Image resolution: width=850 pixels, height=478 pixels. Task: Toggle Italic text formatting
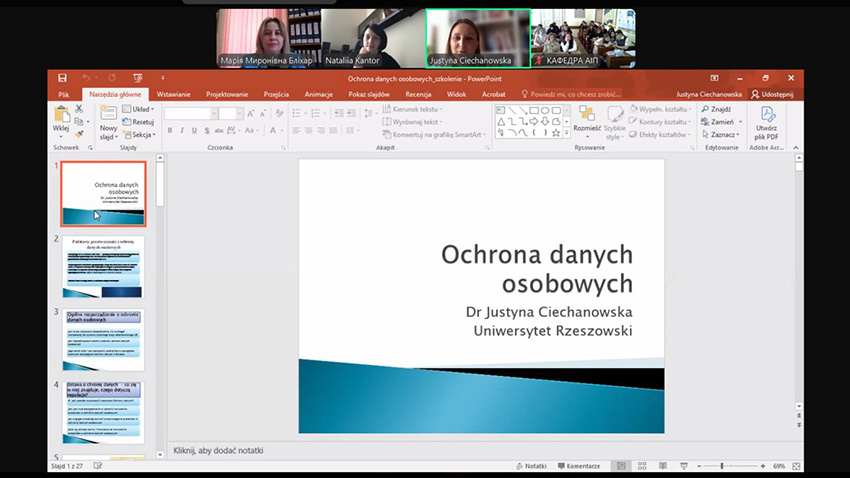click(x=183, y=131)
